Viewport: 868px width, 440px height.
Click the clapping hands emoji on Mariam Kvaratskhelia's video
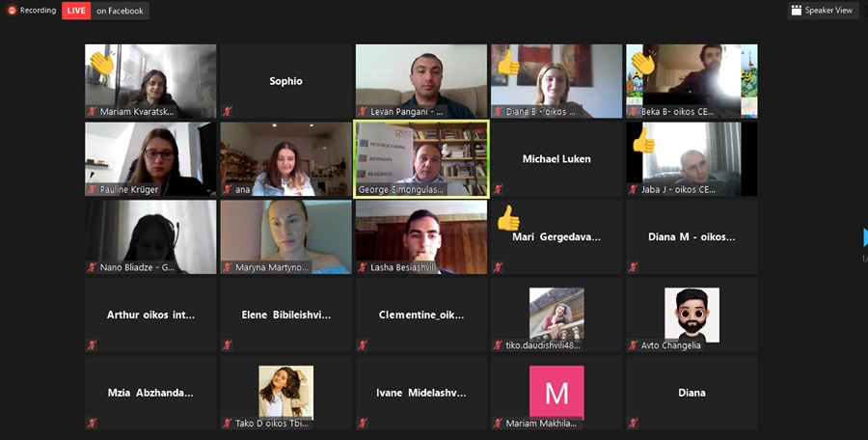(x=102, y=63)
